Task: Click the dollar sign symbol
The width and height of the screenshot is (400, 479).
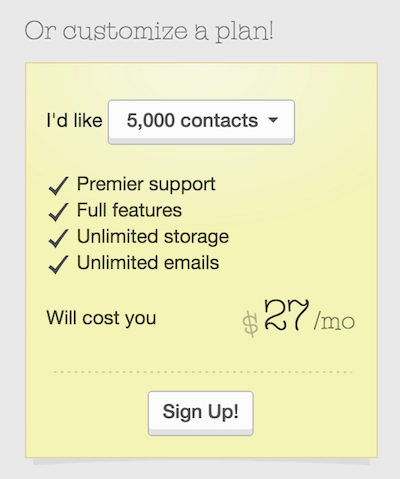Action: [x=250, y=324]
